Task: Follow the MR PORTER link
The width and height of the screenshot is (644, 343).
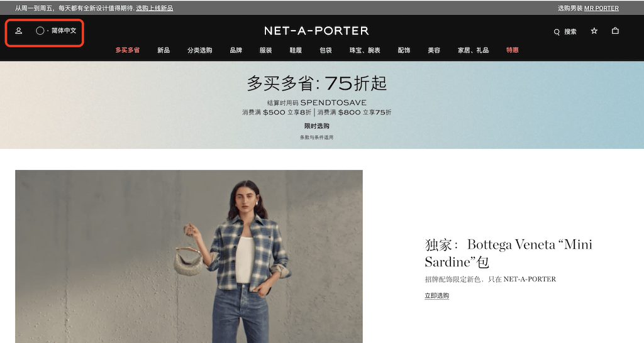Action: [601, 8]
